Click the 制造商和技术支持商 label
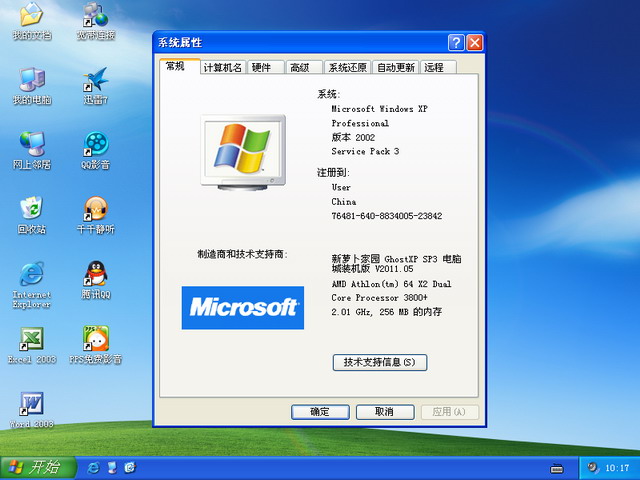Screen dimensions: 640x480 pos(243,254)
